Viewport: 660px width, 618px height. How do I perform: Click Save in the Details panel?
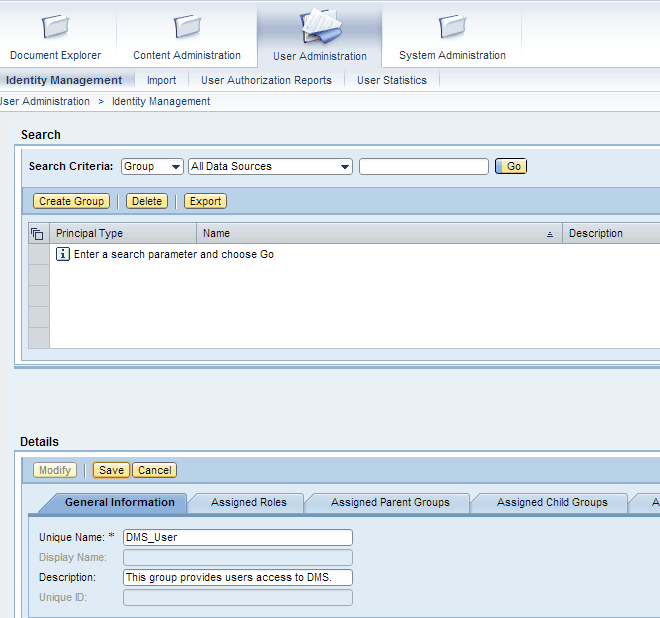(111, 470)
